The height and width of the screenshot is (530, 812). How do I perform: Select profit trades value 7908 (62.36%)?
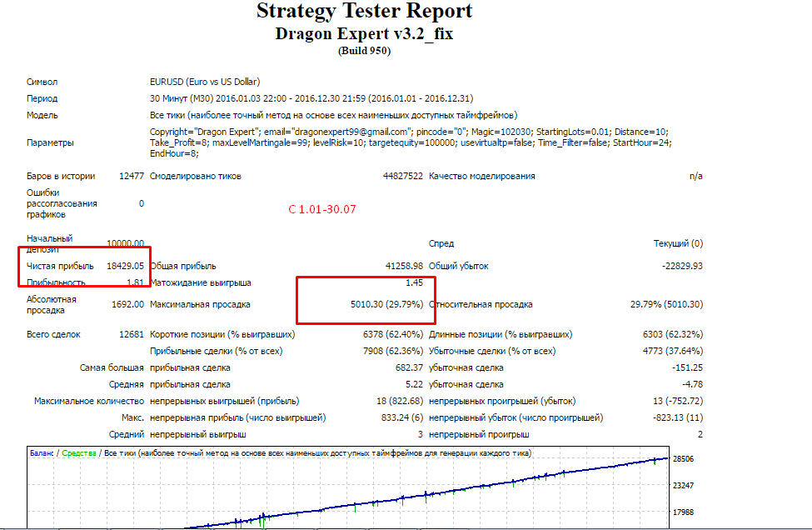tap(392, 351)
